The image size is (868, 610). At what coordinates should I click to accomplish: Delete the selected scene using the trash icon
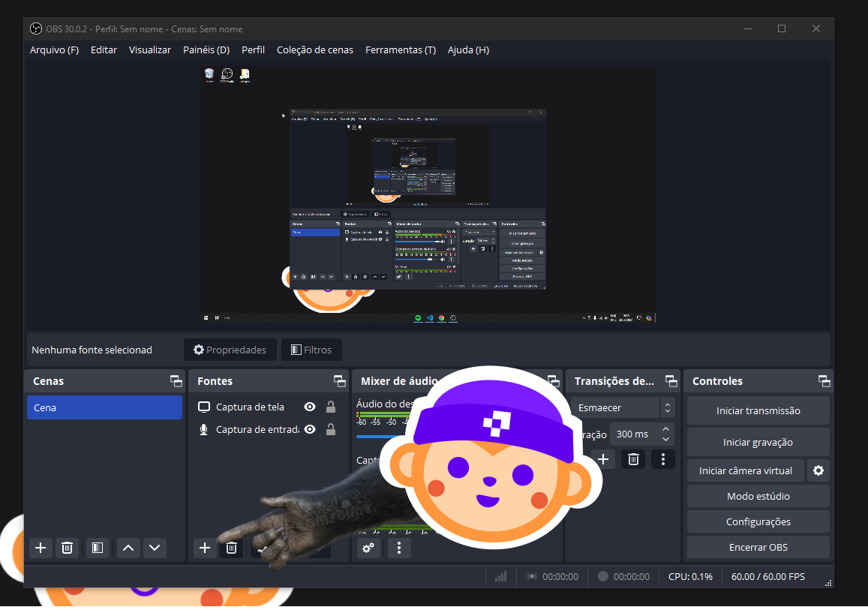tap(67, 548)
